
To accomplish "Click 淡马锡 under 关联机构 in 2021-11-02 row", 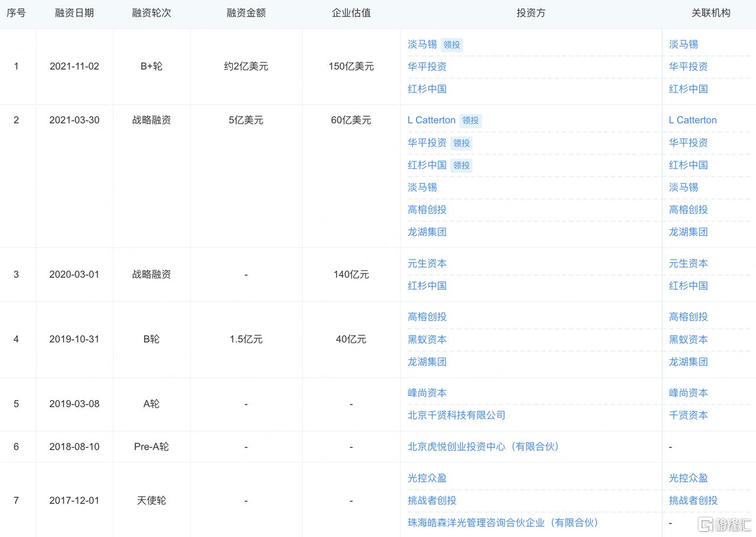I will click(x=683, y=44).
